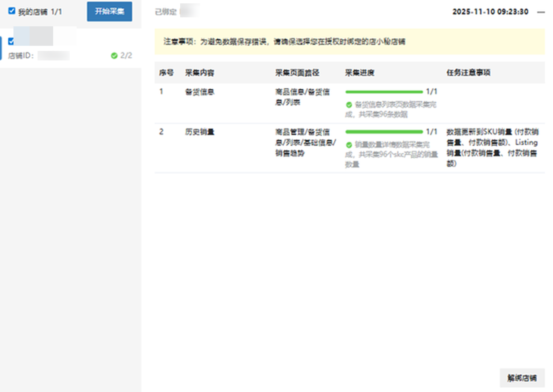Click the 已绑定 status label
553x392 pixels.
click(x=166, y=12)
